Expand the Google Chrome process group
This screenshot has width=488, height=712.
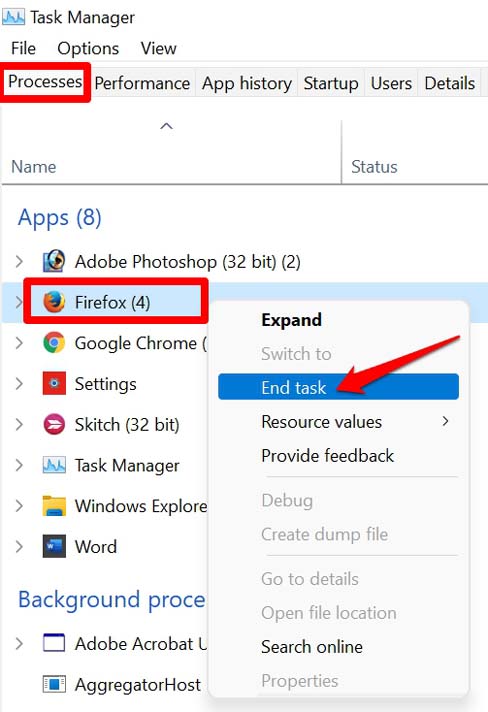(19, 343)
